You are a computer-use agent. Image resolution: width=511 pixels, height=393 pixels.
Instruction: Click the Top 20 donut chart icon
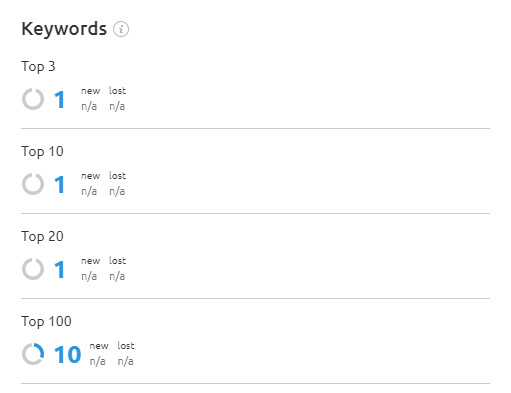[33, 269]
